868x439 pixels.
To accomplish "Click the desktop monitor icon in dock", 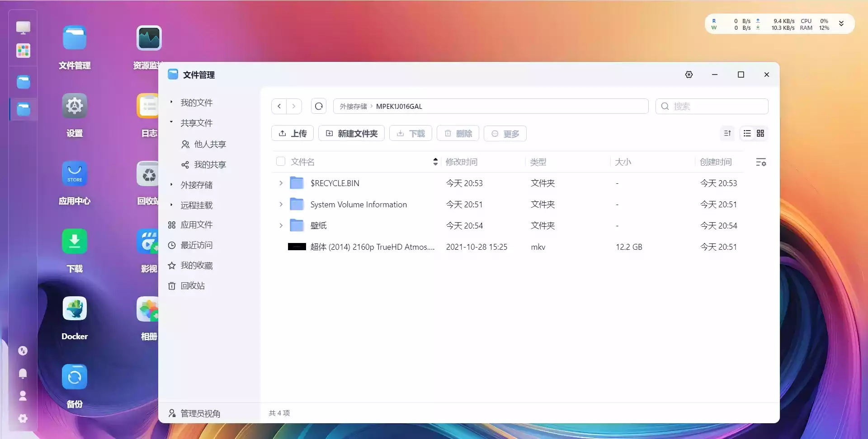I will 23,28.
